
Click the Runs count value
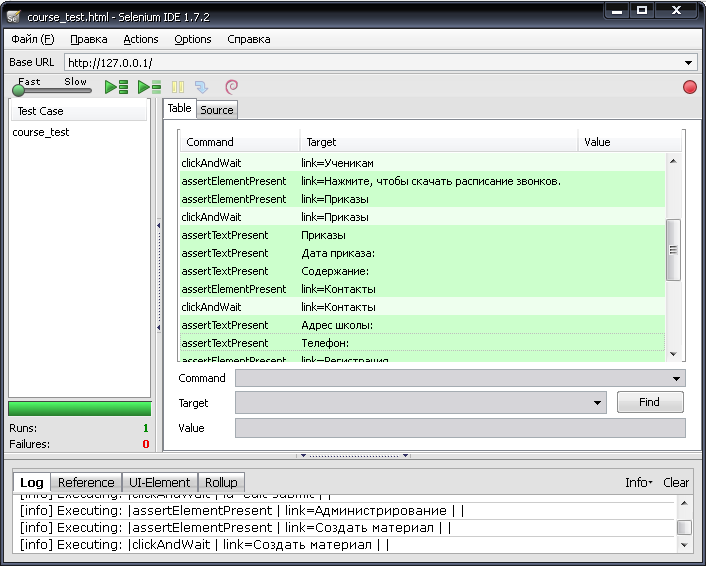[x=146, y=428]
